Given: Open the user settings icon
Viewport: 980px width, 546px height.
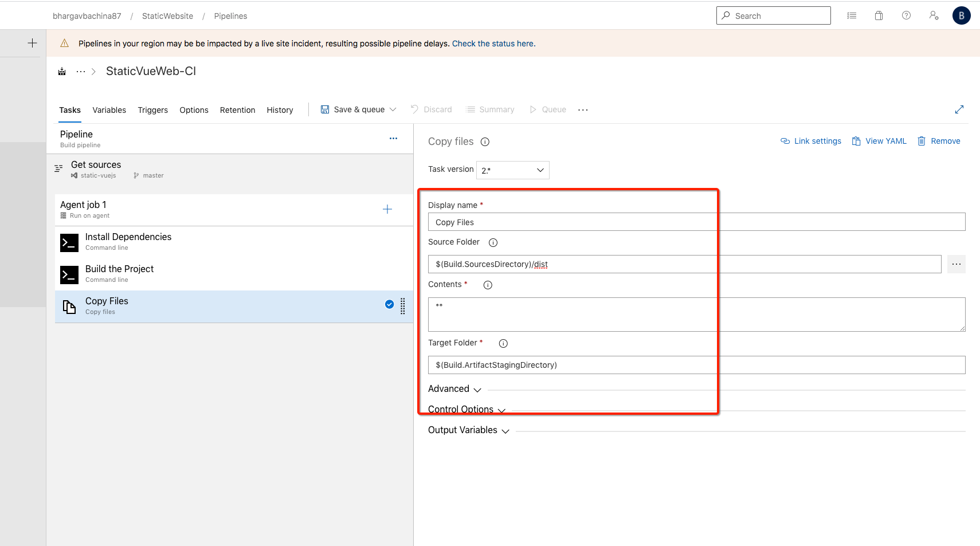Looking at the screenshot, I should 934,15.
